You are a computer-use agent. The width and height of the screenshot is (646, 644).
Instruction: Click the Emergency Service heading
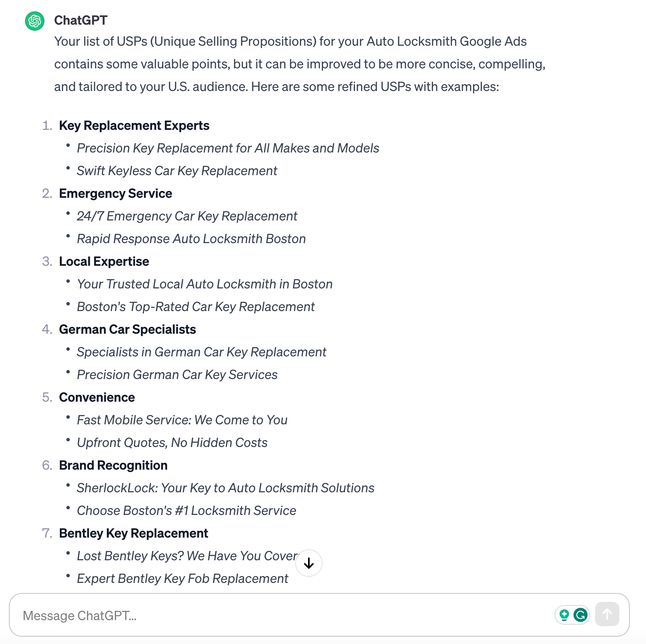pyautogui.click(x=116, y=194)
